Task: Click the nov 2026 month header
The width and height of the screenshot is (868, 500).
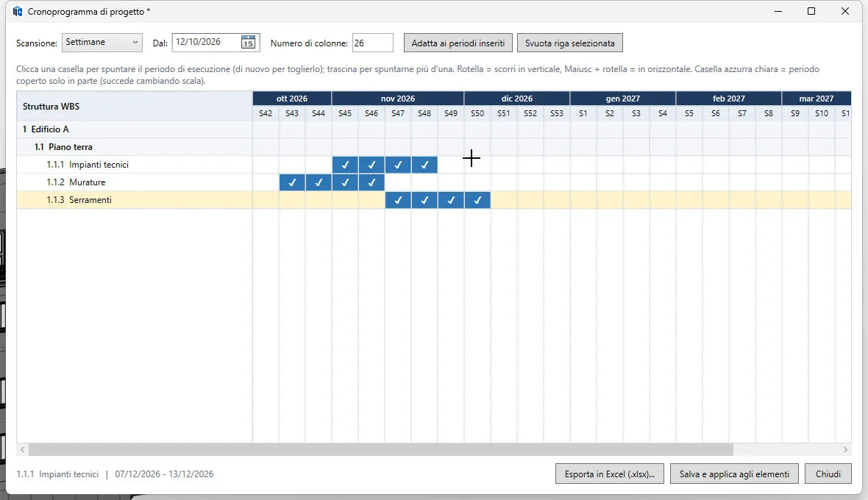Action: pos(398,99)
